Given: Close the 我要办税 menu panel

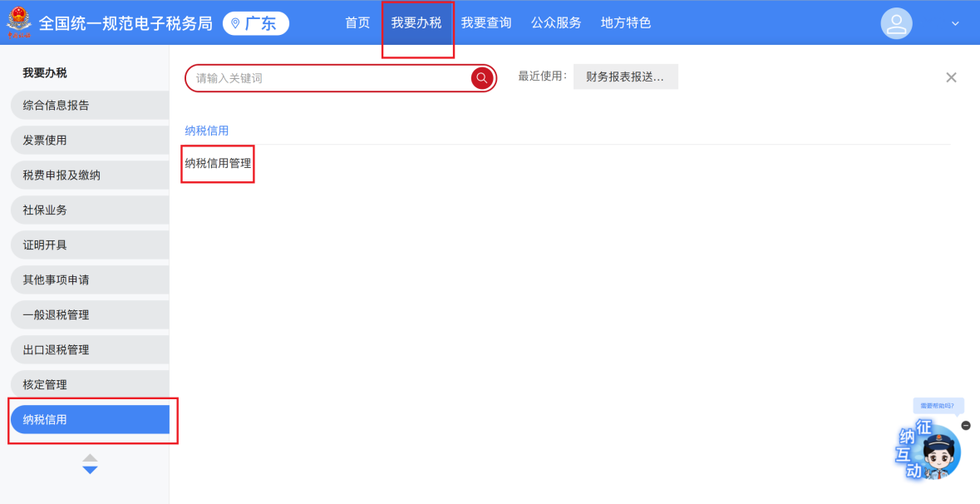Looking at the screenshot, I should pos(951,77).
